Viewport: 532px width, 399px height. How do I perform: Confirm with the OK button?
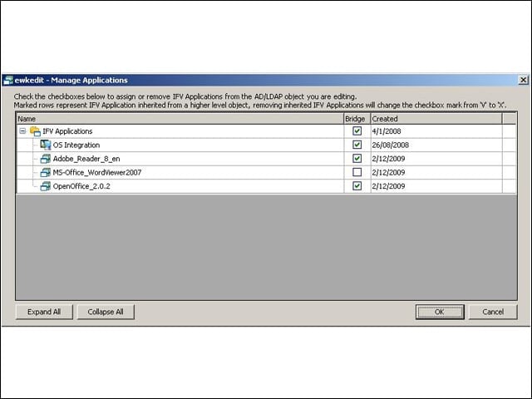440,312
